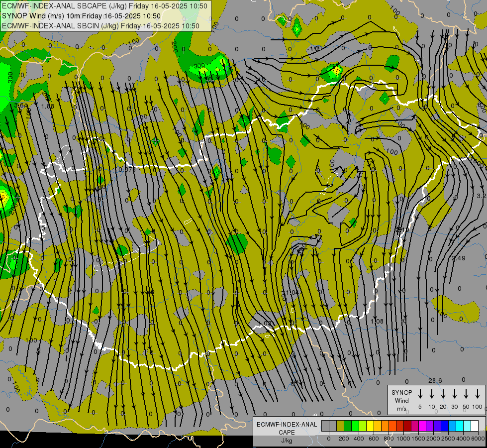Viewport: 487px width, 448px height.
Task: Click the ECMWF-INDEX-ANAL SBCIN header line
Action: 100,26
